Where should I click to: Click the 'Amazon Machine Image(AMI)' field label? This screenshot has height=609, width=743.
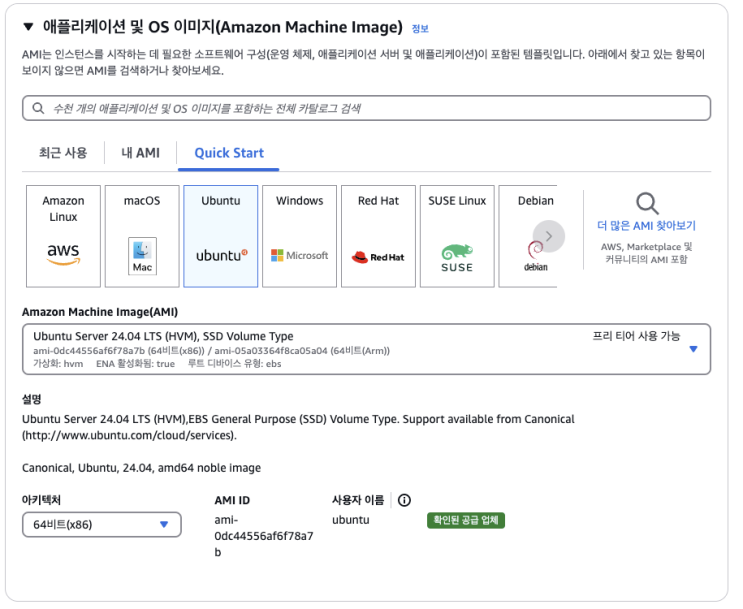click(x=100, y=312)
